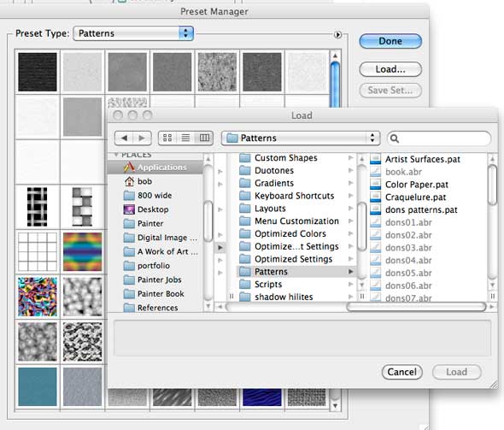
Task: Expand arrow next to Scripts folder
Action: click(351, 285)
